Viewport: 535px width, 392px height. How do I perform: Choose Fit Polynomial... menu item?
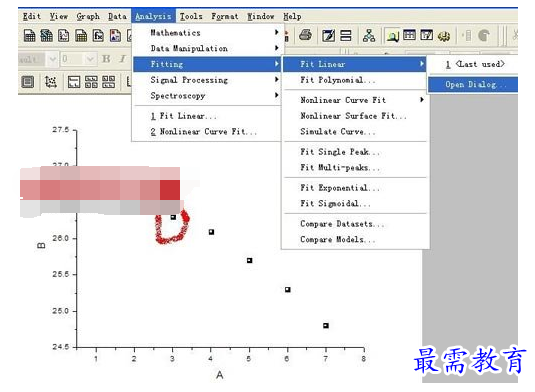[x=355, y=80]
